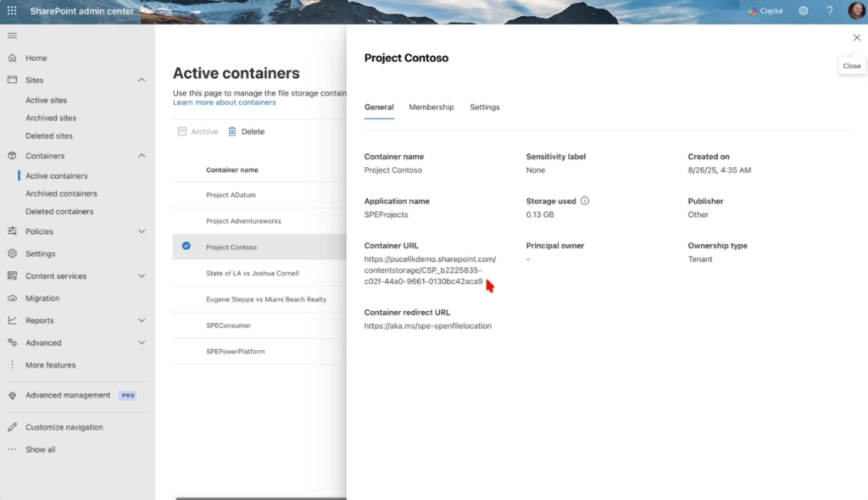
Task: Select Eugene Steppe vs Miami Beach Realty row
Action: coord(259,299)
